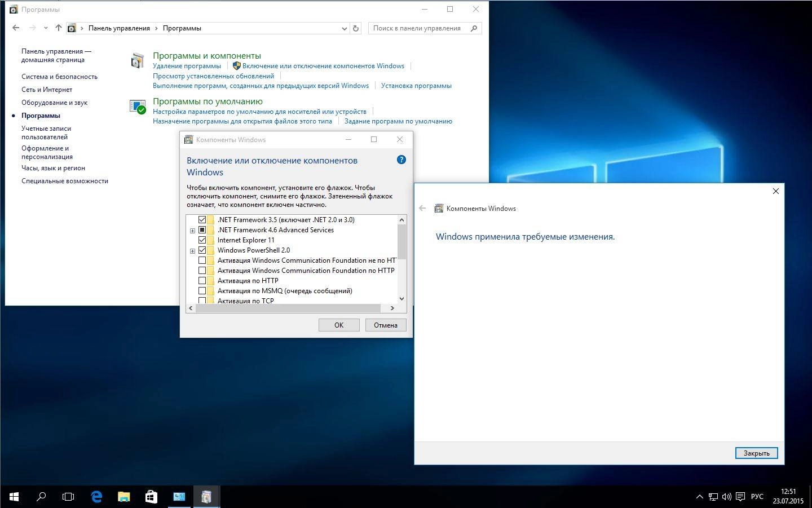Viewport: 812px width, 508px height.
Task: Click OK in Компоненты Windows dialog
Action: point(339,325)
